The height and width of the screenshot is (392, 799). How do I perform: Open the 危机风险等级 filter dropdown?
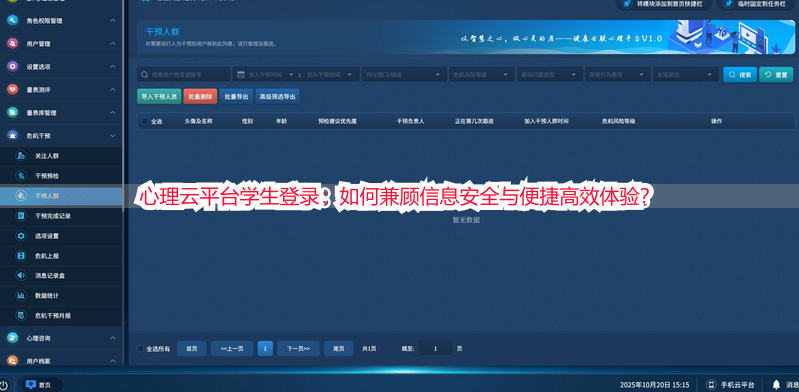coord(482,74)
